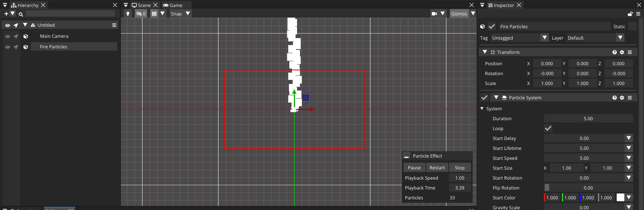Minimize the Particle Effect overlay
The image size is (644, 210).
(406, 156)
